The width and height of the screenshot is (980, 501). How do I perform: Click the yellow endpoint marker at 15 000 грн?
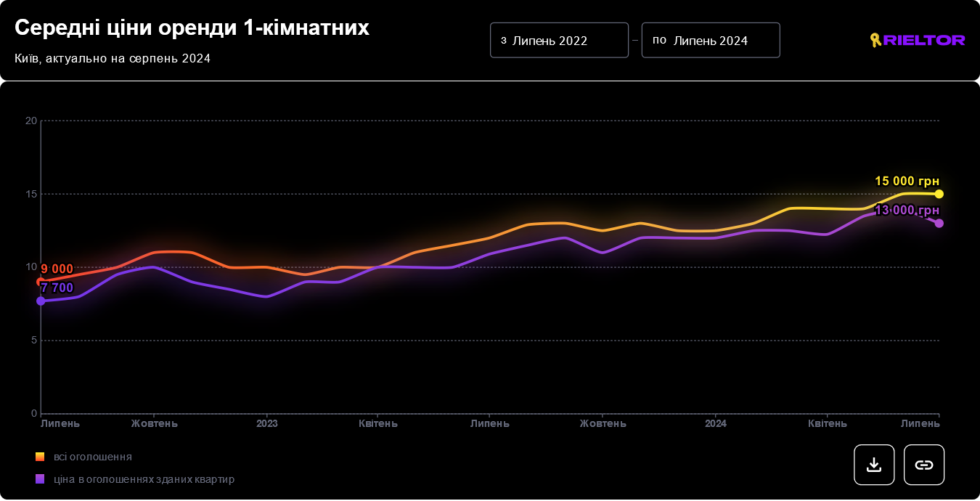pyautogui.click(x=939, y=194)
